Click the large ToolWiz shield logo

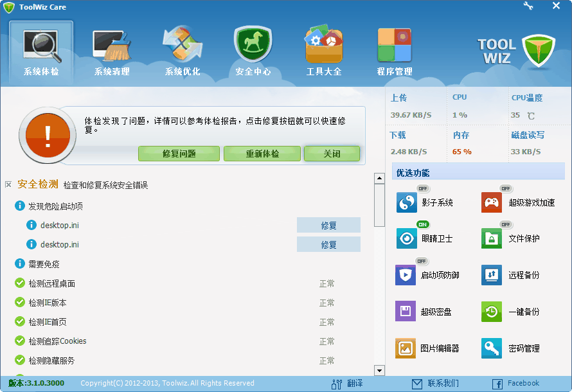(x=539, y=51)
